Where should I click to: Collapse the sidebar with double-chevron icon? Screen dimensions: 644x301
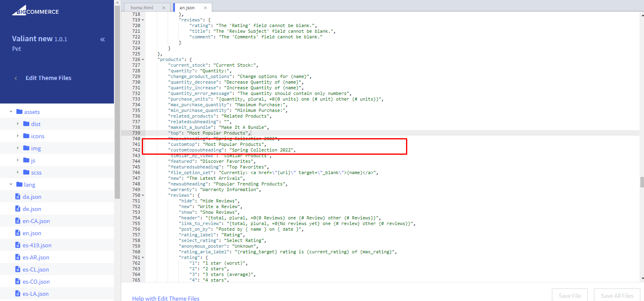(x=103, y=40)
